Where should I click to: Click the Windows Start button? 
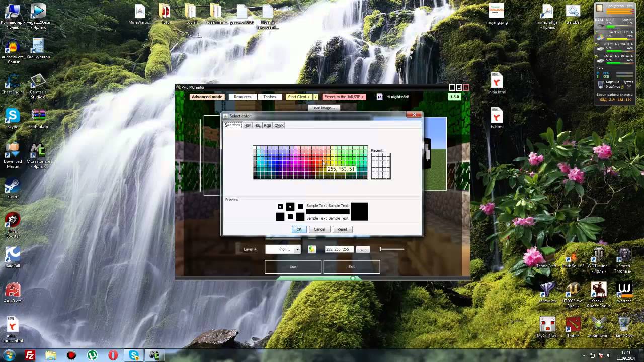(9, 355)
